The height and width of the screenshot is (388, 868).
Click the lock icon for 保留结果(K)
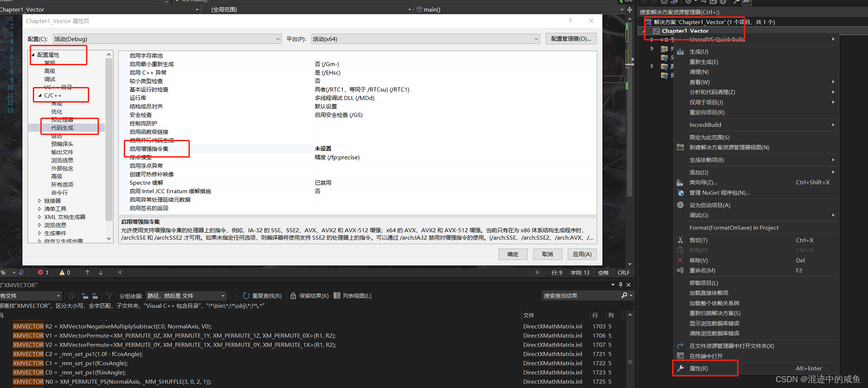[x=293, y=295]
